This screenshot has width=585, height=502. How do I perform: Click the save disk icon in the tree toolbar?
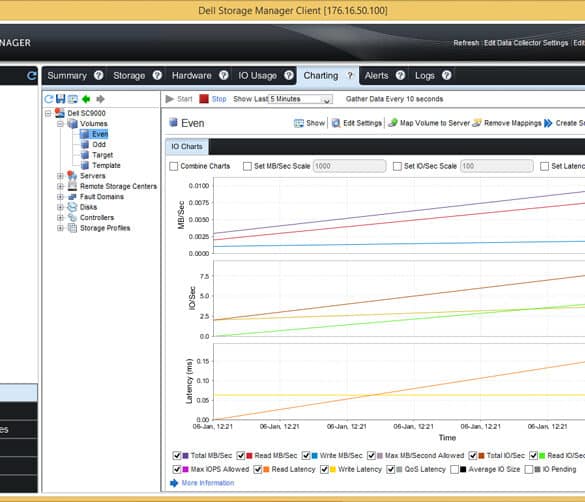coord(60,99)
